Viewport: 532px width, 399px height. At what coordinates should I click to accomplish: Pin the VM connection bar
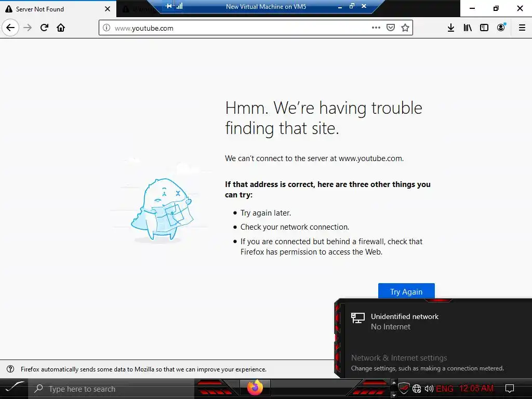[x=169, y=6]
